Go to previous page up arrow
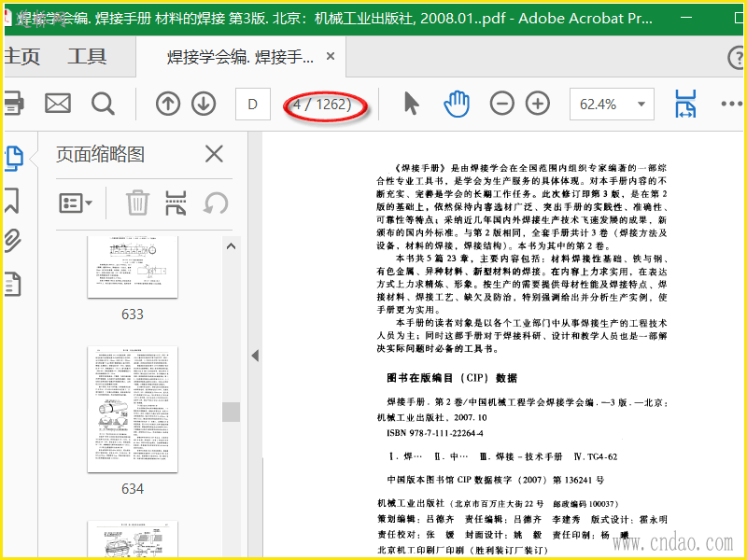Image resolution: width=747 pixels, height=560 pixels. pos(168,104)
